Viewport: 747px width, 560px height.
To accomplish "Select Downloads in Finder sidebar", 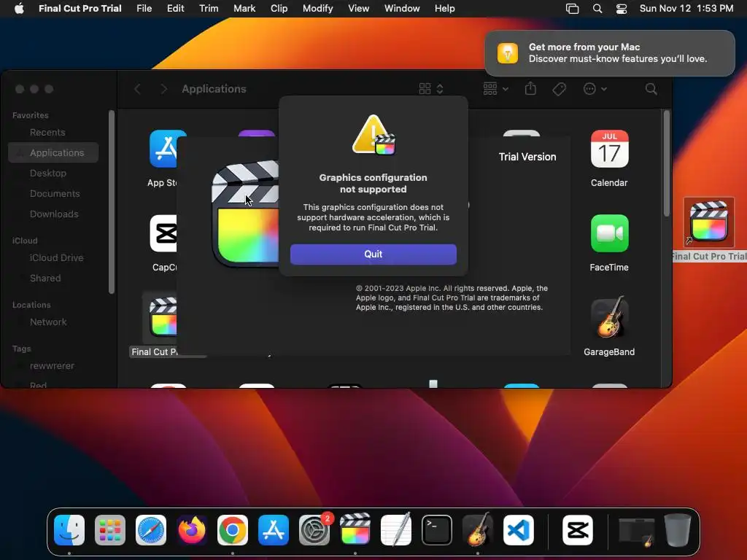I will point(54,214).
